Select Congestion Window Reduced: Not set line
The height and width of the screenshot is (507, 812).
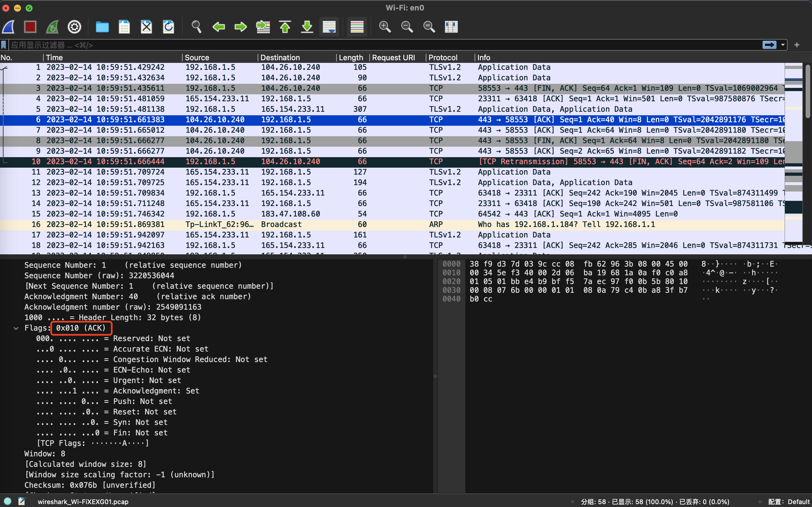(x=152, y=359)
